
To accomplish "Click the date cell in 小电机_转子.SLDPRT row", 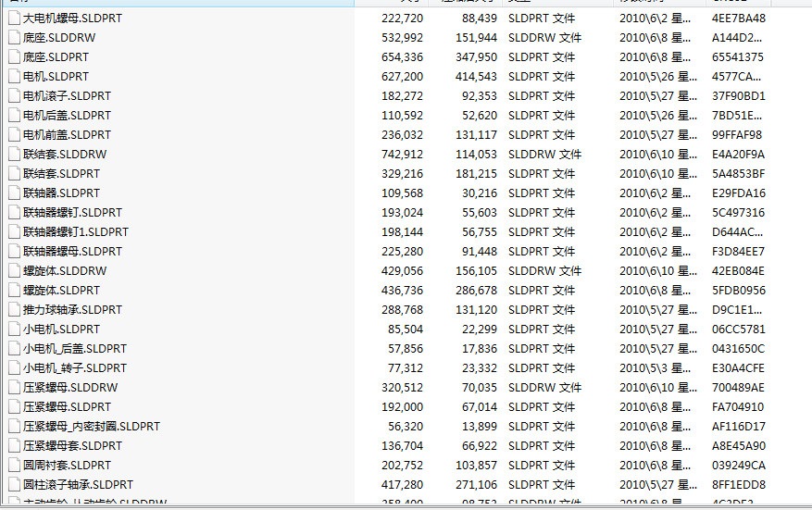I will pos(656,368).
